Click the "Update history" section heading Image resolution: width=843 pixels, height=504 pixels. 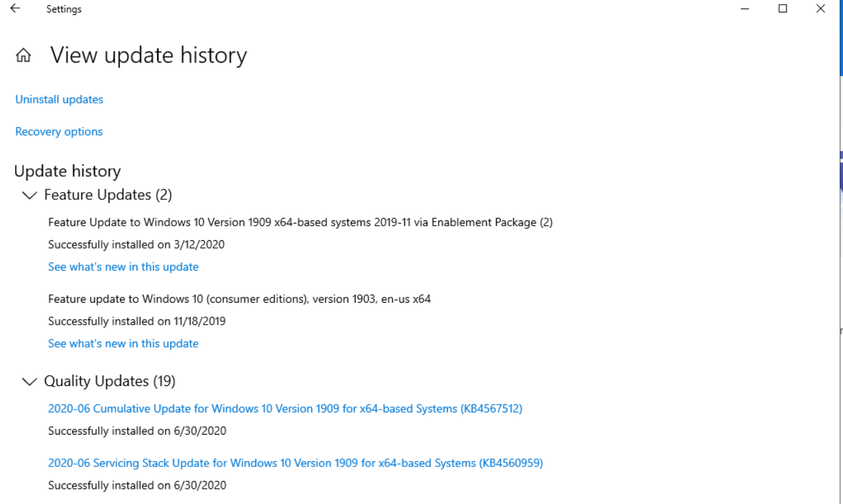(67, 172)
